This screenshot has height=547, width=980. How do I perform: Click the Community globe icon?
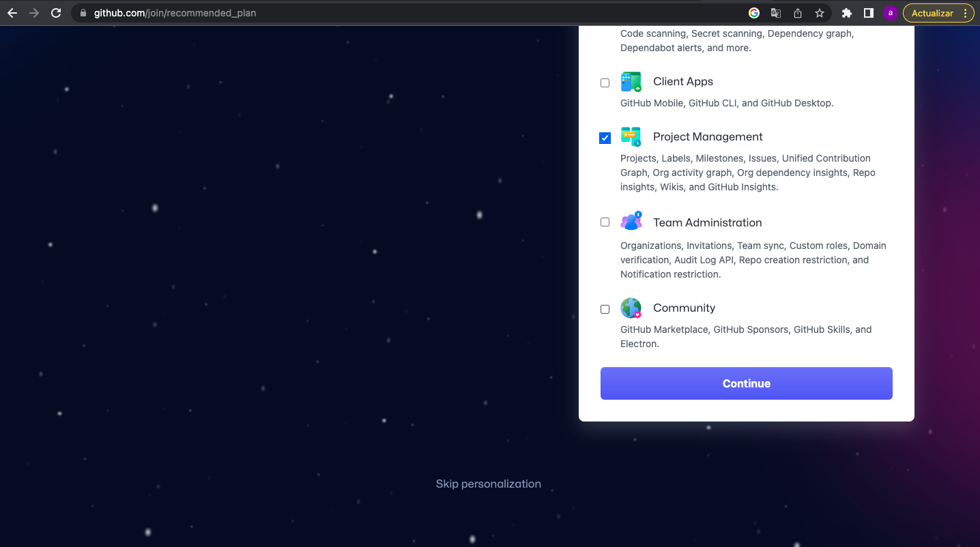point(631,308)
